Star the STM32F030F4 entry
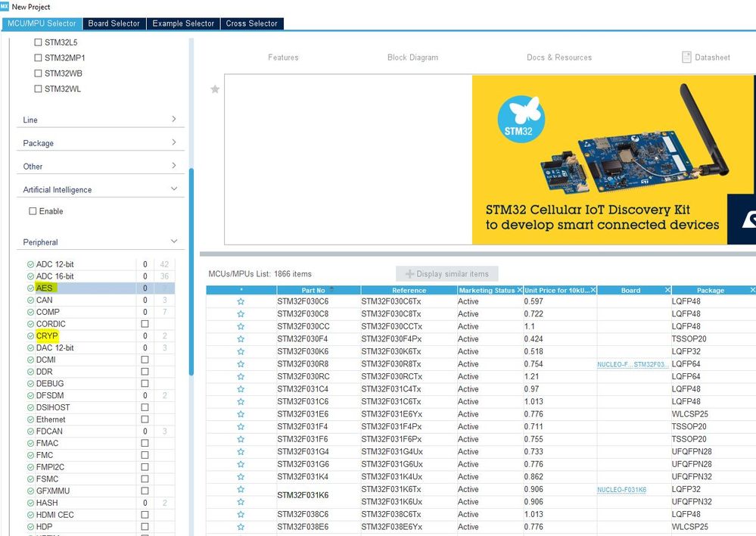The image size is (756, 536). (x=241, y=339)
